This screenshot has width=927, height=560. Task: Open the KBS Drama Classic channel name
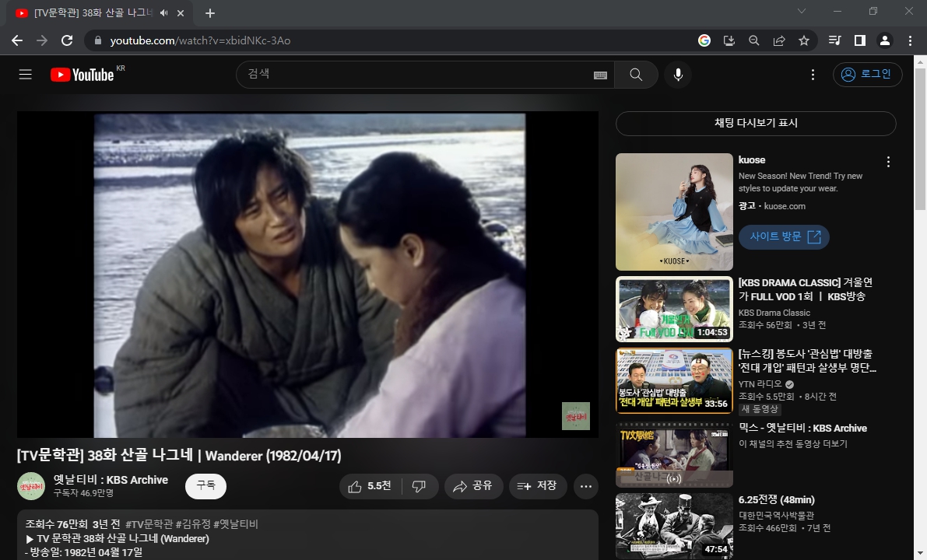(774, 313)
